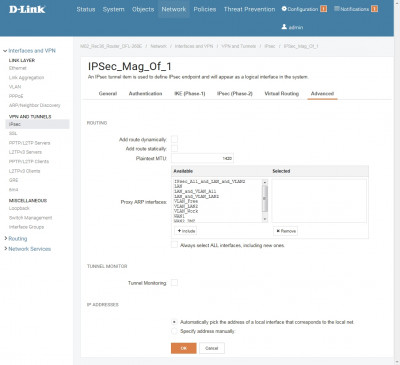400x365 pixels.
Task: Click the orange Notifications count badge
Action: (x=374, y=9)
